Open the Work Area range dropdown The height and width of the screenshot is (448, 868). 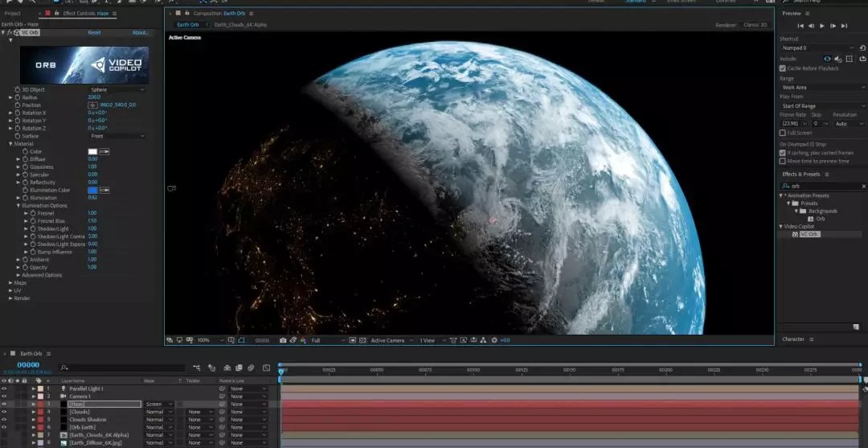pos(823,88)
